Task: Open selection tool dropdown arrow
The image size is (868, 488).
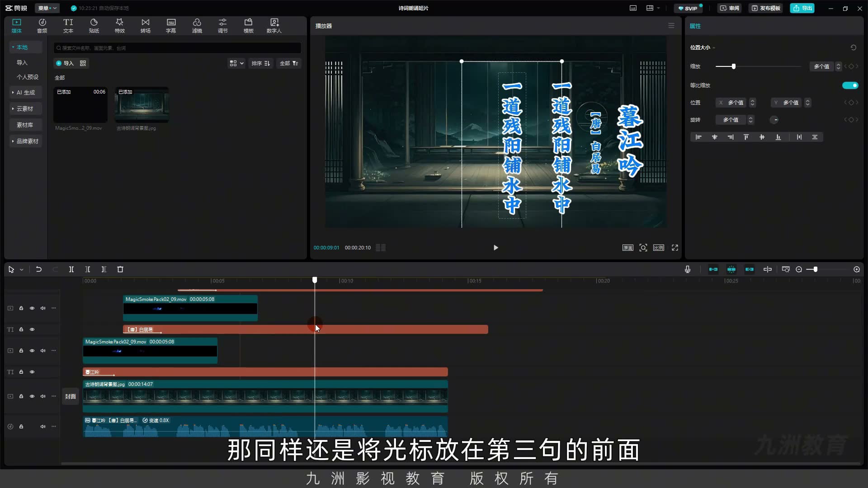Action: [x=21, y=270]
